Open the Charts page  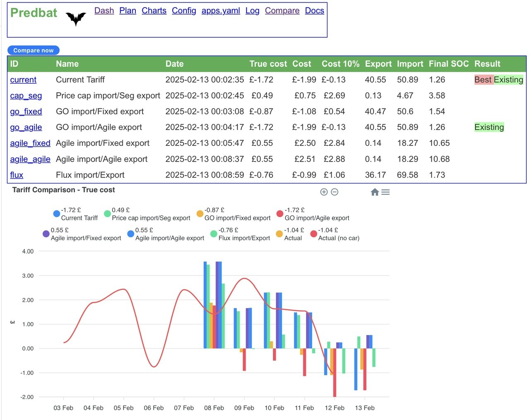coord(154,10)
